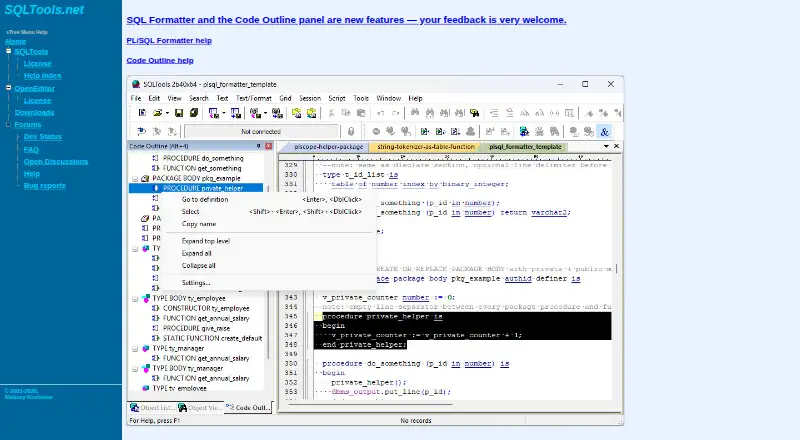Click the mouse icon right of Not connected
This screenshot has width=800, height=440.
351,132
